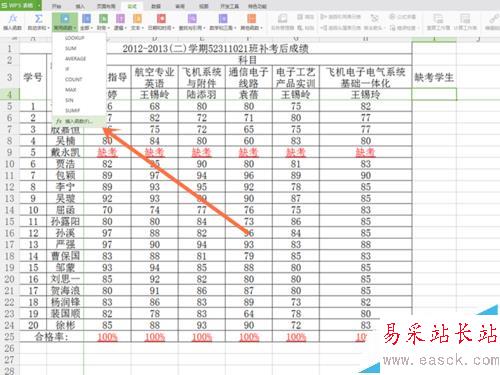
Task: Select student name cell '刘思一'
Action: (x=65, y=279)
